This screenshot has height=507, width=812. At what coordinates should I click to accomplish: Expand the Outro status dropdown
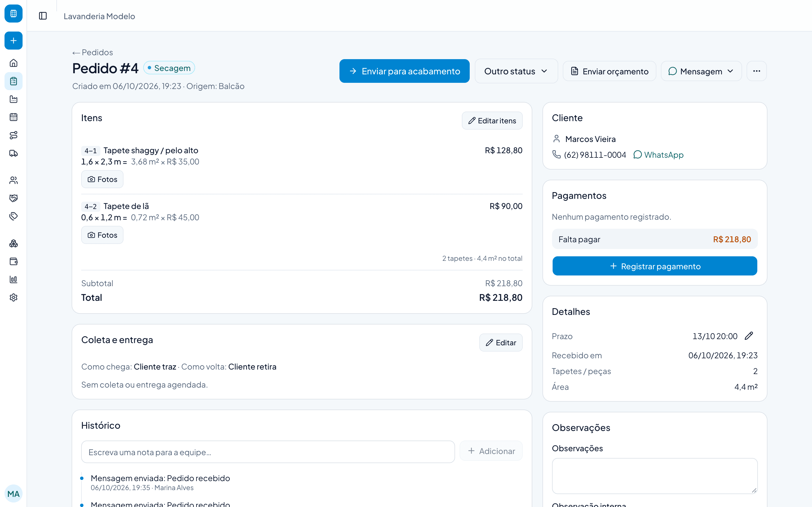click(516, 71)
